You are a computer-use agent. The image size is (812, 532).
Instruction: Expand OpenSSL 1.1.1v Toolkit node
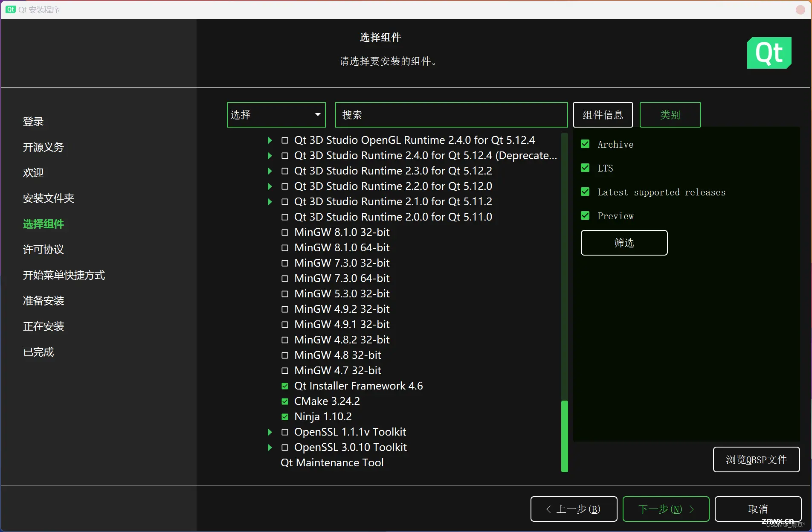[x=270, y=432]
